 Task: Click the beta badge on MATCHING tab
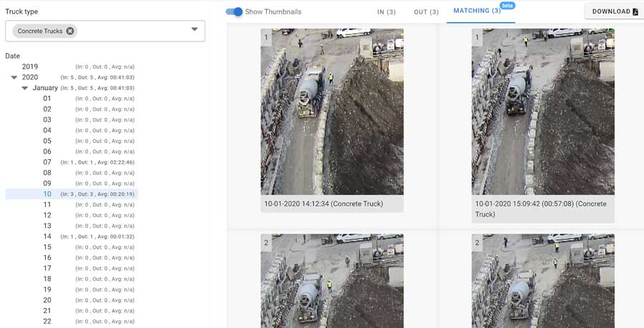click(507, 5)
